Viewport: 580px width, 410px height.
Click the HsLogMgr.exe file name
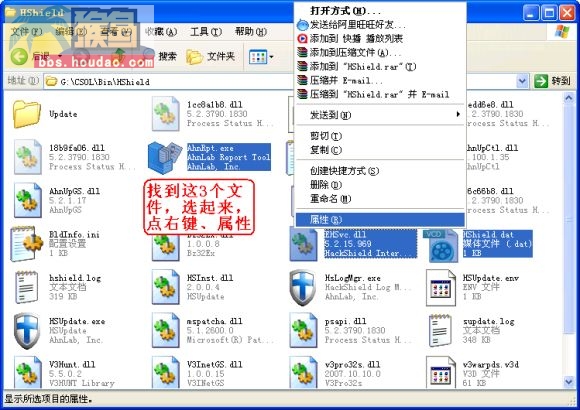pos(353,278)
